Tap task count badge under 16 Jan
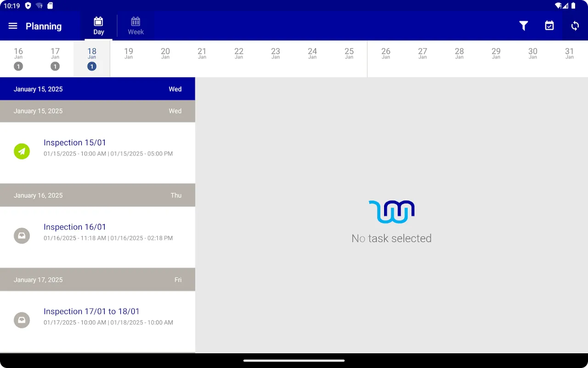Viewport: 588px width, 368px height. coord(18,67)
